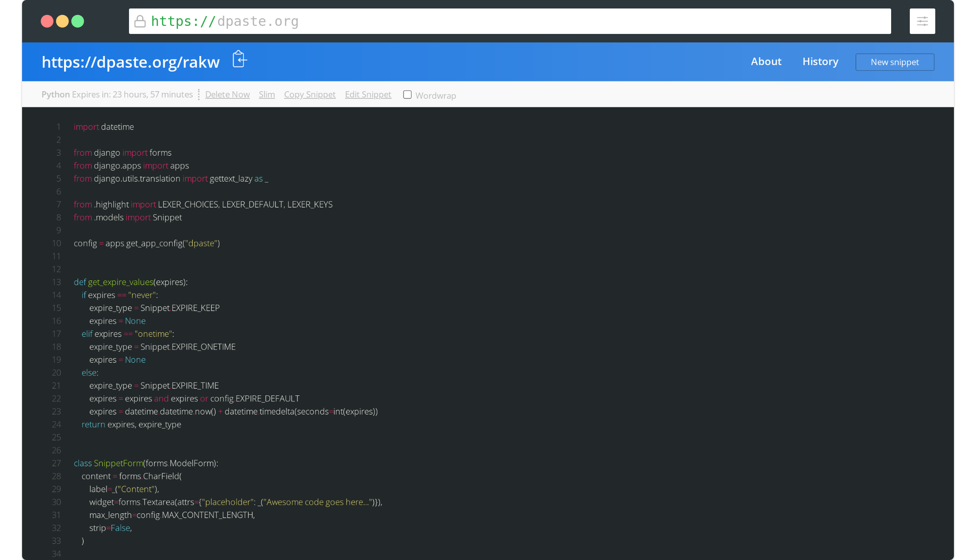
Task: Click the Snippet.EXPIRE_TIME line
Action: 154,386
